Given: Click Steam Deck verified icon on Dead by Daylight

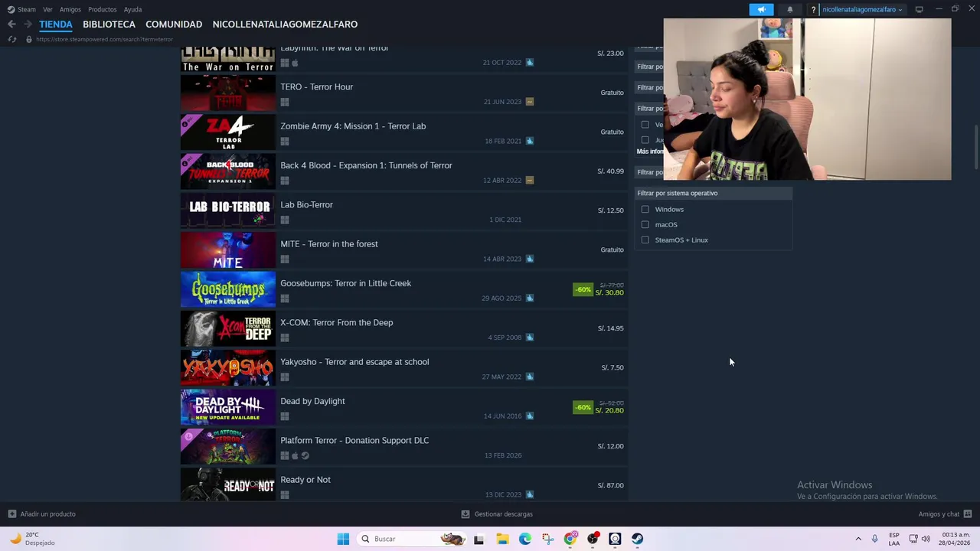Looking at the screenshot, I should (530, 416).
